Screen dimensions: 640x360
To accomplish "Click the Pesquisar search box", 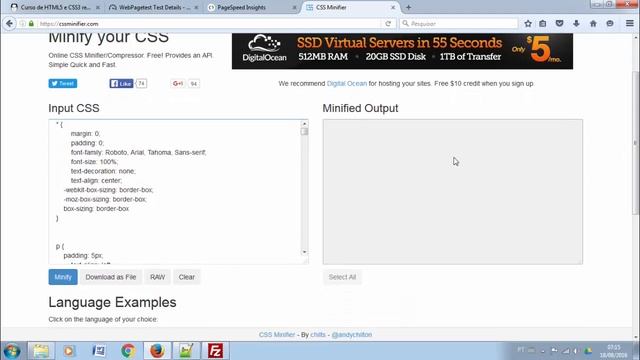I will 459,24.
